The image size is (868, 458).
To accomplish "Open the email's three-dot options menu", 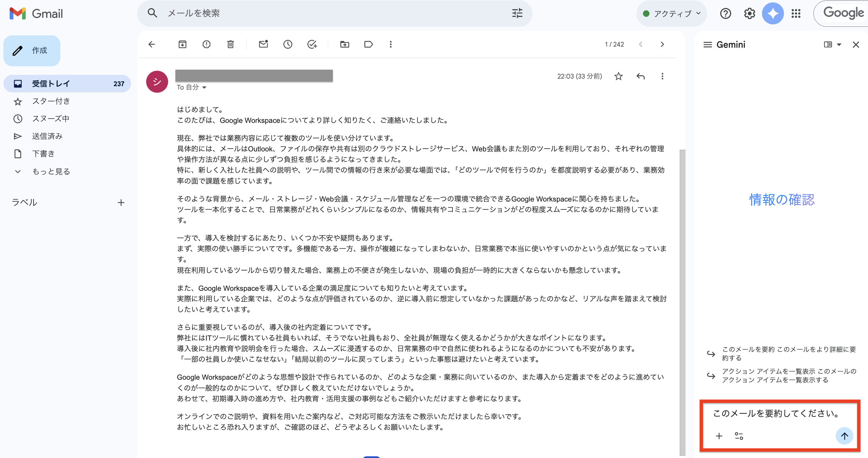I will pos(662,76).
